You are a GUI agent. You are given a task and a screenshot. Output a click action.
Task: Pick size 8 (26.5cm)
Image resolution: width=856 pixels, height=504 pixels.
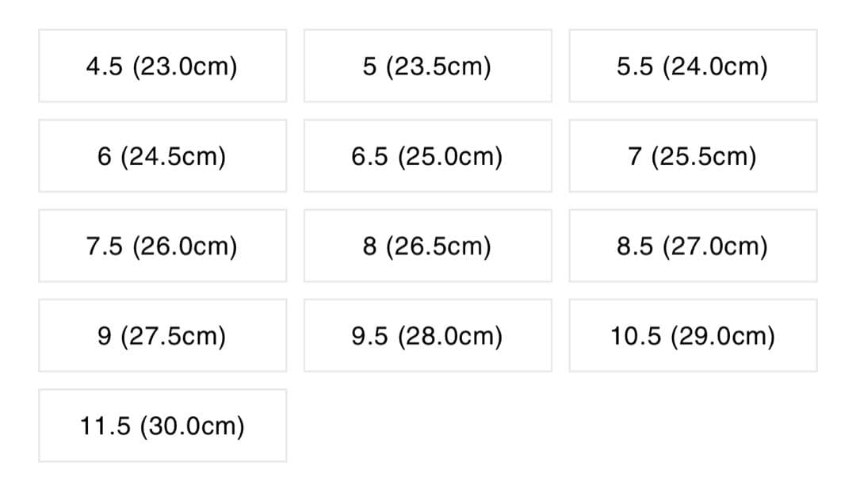(427, 246)
